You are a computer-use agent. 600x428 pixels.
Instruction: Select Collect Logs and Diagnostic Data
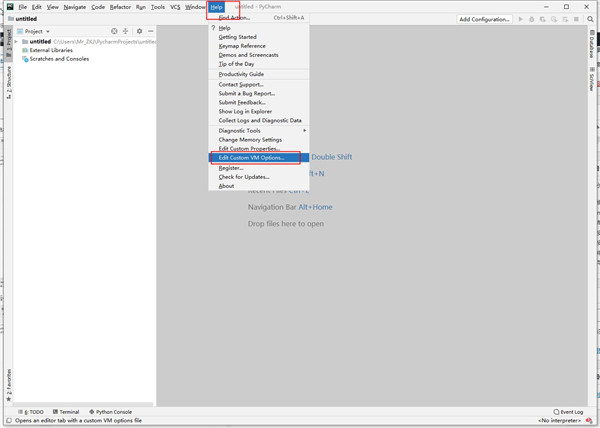click(259, 120)
